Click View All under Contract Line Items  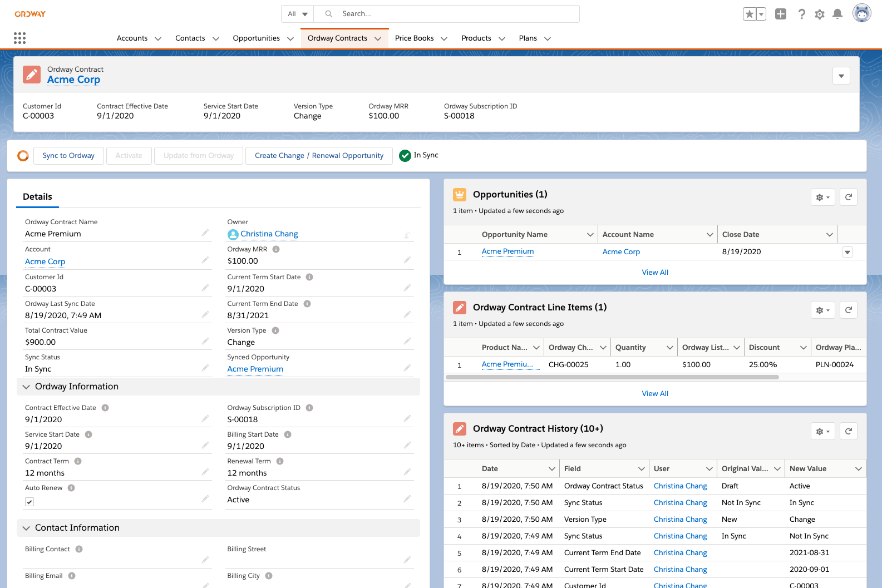[655, 394]
